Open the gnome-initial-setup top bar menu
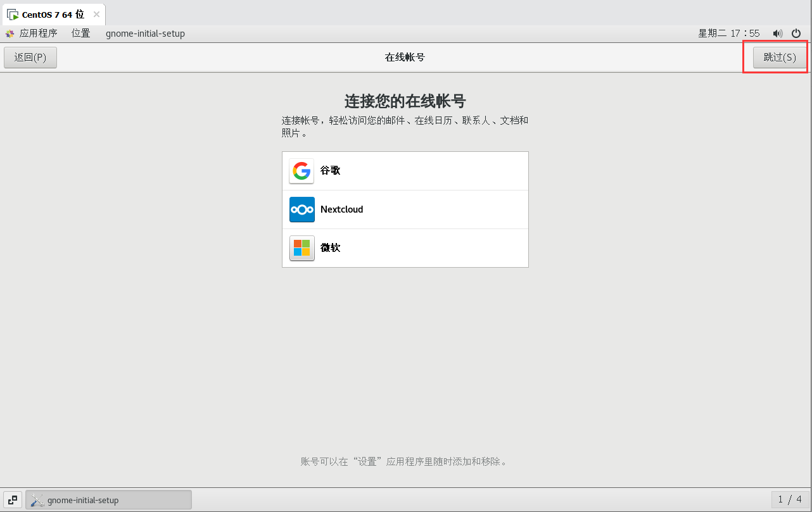The image size is (812, 512). (145, 34)
